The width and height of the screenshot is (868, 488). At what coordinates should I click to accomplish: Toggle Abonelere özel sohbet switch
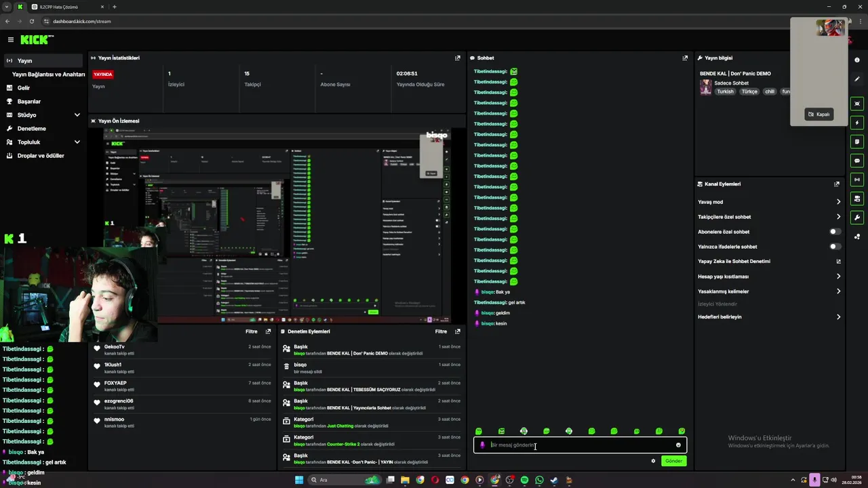pyautogui.click(x=835, y=232)
